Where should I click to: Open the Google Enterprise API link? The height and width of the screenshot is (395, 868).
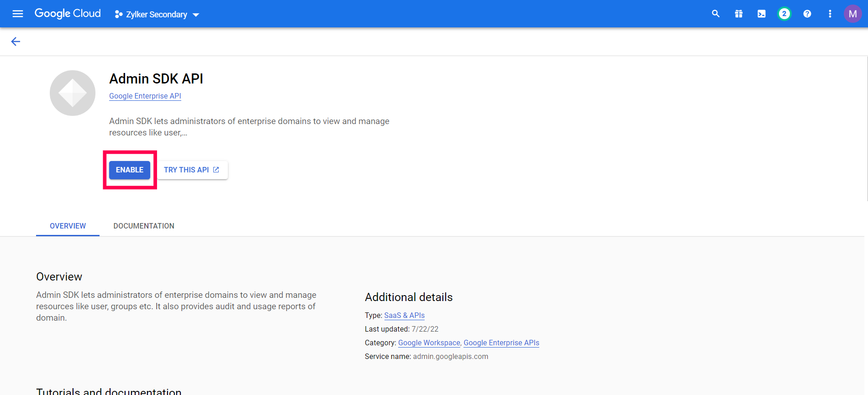[x=145, y=96]
